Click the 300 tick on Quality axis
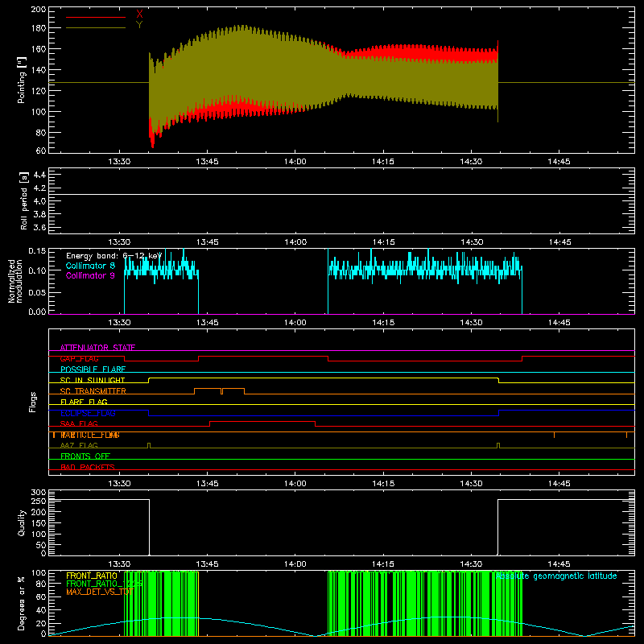 point(39,493)
